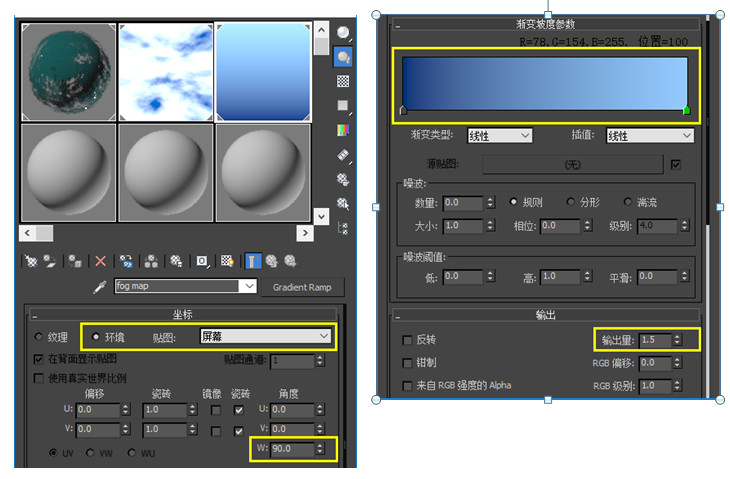Select the blue cloud sample slot

(x=166, y=72)
